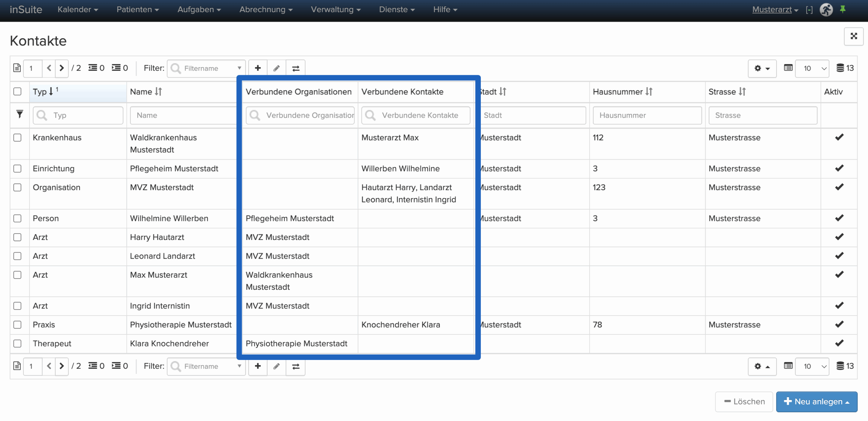The image size is (868, 421).
Task: Click the fullscreen expand icon at top right
Action: [x=853, y=36]
